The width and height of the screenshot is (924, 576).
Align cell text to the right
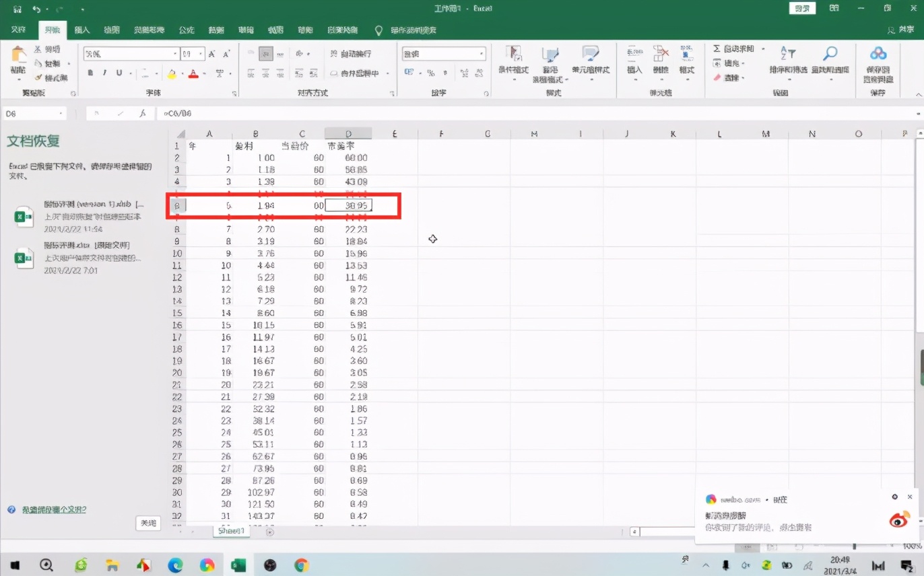tap(281, 73)
